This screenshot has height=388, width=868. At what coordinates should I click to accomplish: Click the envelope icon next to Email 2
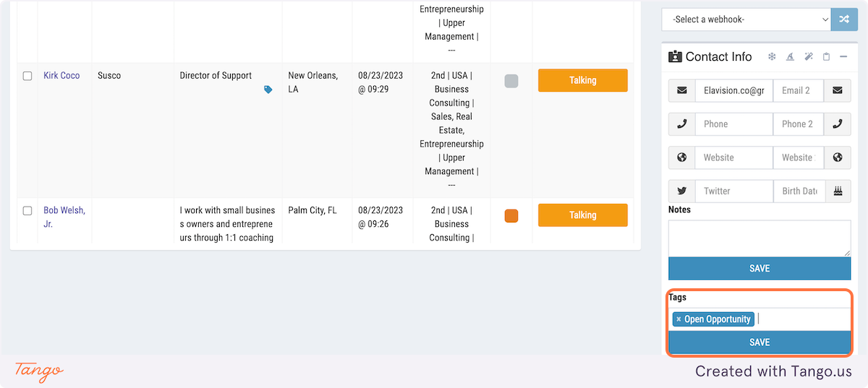pos(838,90)
